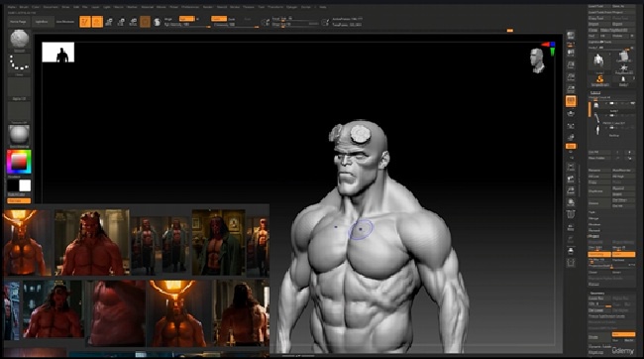The width and height of the screenshot is (644, 359).
Task: Toggle the orange Rgb button
Action: pyautogui.click(x=187, y=19)
